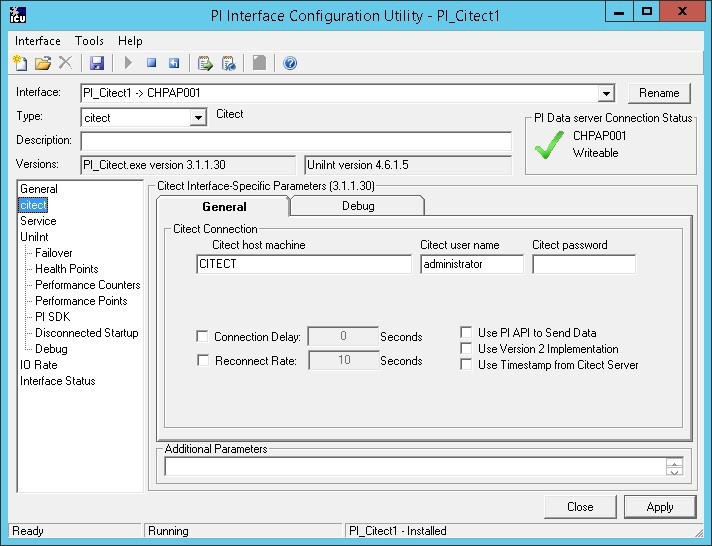Start the interface with the play icon
The height and width of the screenshot is (546, 712).
(128, 63)
